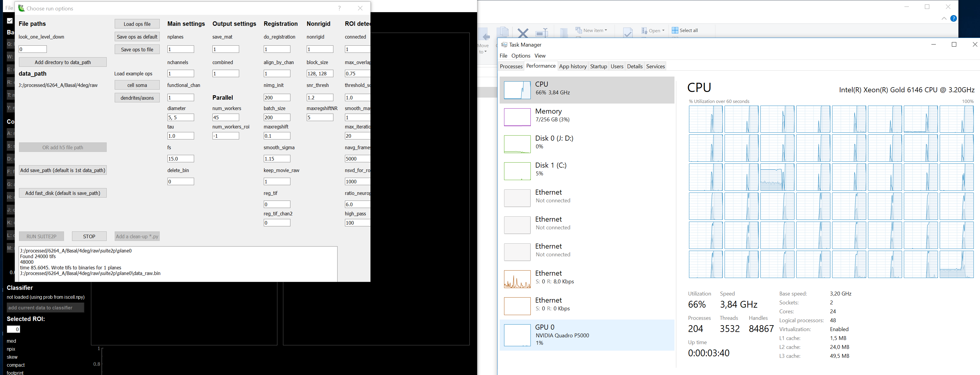Image resolution: width=980 pixels, height=375 pixels.
Task: Click the num_workers input field
Action: point(226,117)
